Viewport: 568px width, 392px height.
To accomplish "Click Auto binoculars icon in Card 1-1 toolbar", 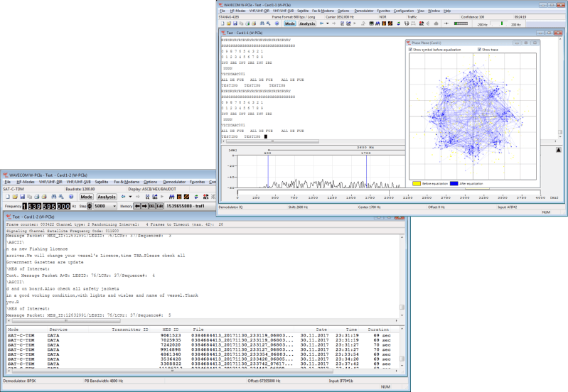I will [x=377, y=23].
